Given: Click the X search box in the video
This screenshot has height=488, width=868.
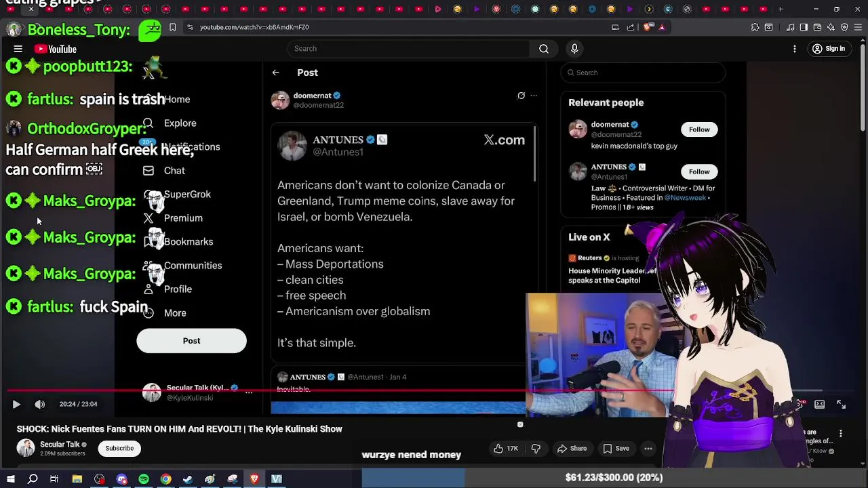Looking at the screenshot, I should tap(643, 73).
